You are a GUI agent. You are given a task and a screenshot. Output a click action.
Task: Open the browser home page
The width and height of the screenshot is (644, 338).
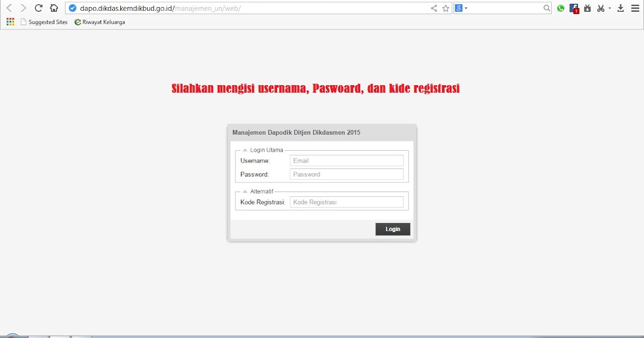coord(54,8)
